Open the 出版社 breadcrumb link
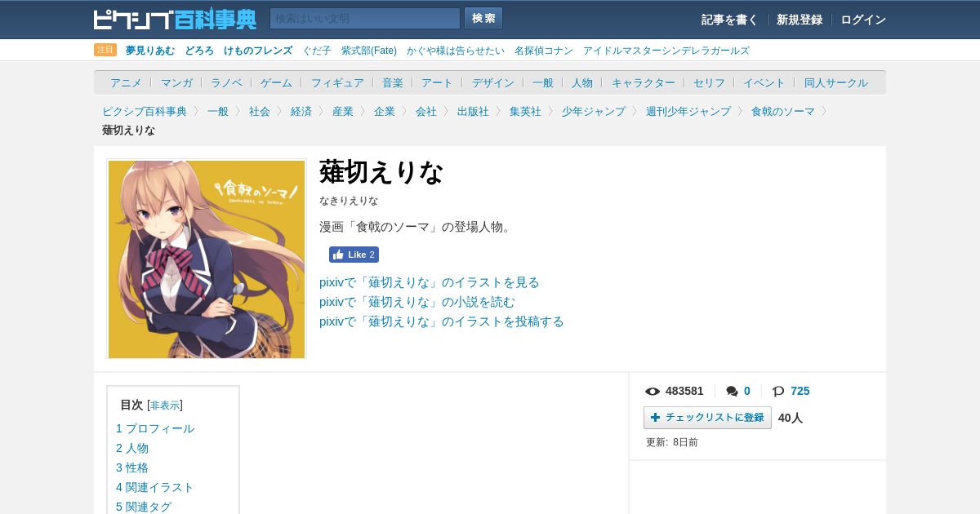Screen dimensions: 980x514 click(473, 111)
